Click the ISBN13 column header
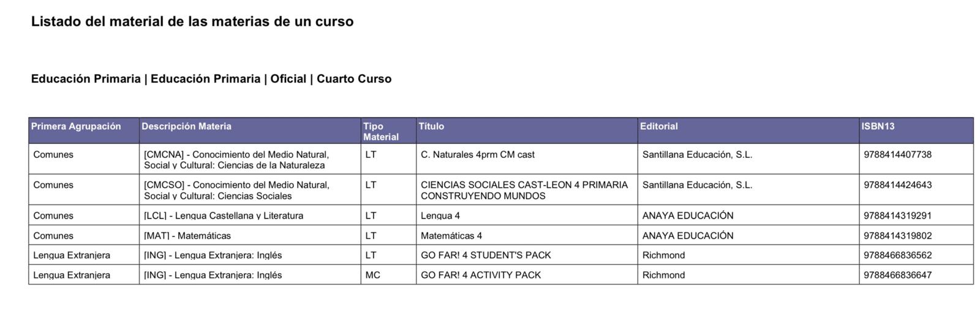This screenshot has width=980, height=311. 916,130
